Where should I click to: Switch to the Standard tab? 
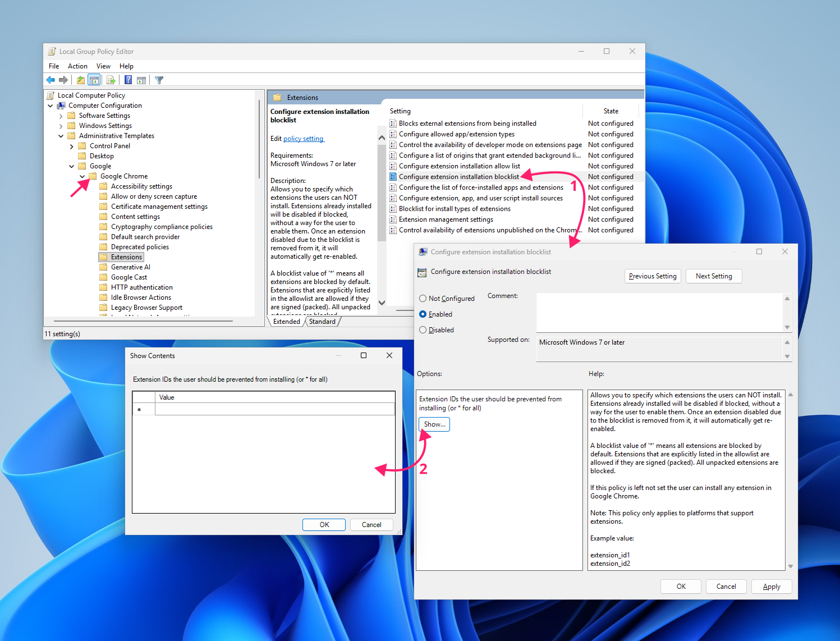[x=322, y=322]
